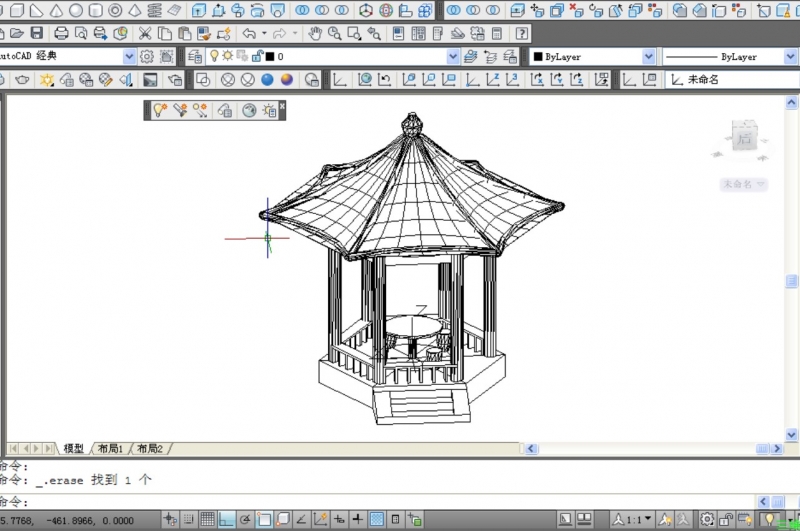This screenshot has width=800, height=531.
Task: Open a drawing file with Open icon
Action: coord(17,34)
